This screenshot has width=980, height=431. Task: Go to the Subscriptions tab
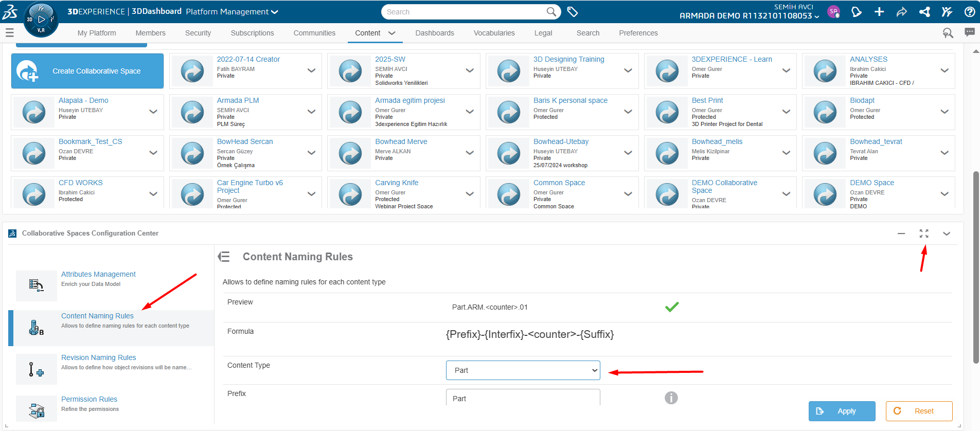tap(253, 33)
